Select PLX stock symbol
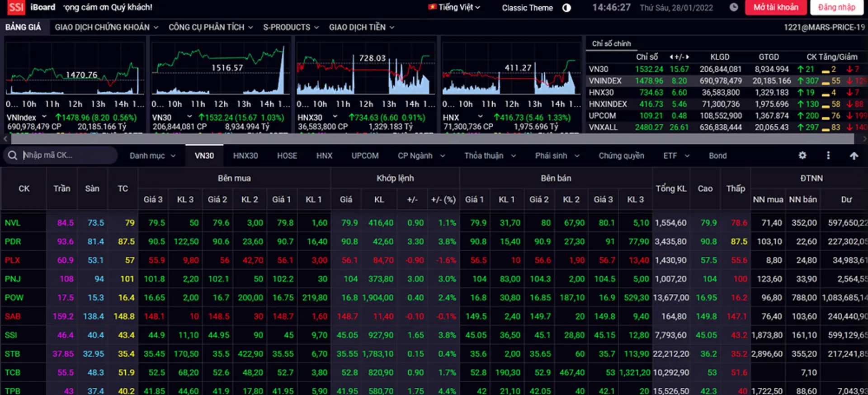 click(x=13, y=260)
